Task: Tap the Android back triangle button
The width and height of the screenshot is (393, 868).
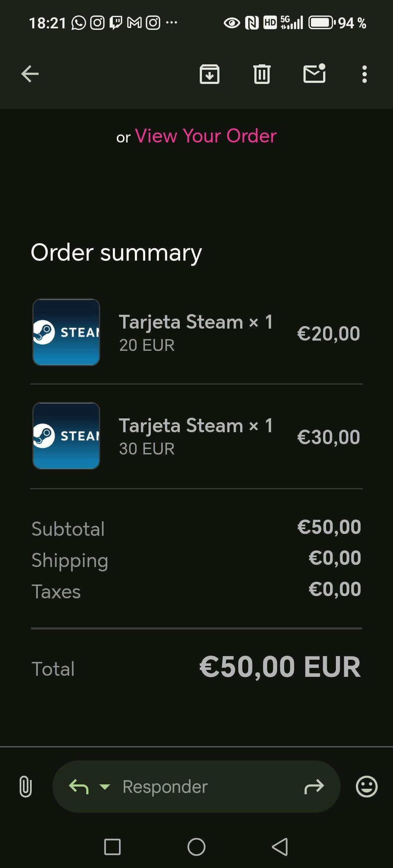Action: tap(280, 847)
